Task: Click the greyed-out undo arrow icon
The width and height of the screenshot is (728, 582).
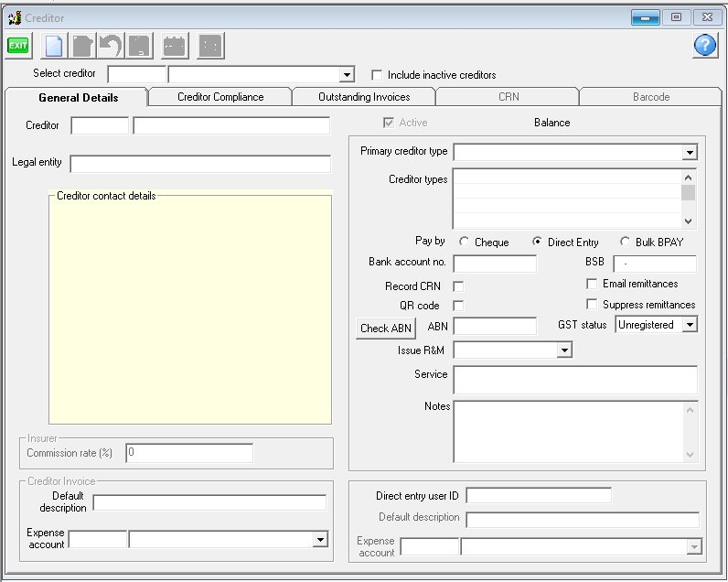Action: pyautogui.click(x=110, y=45)
